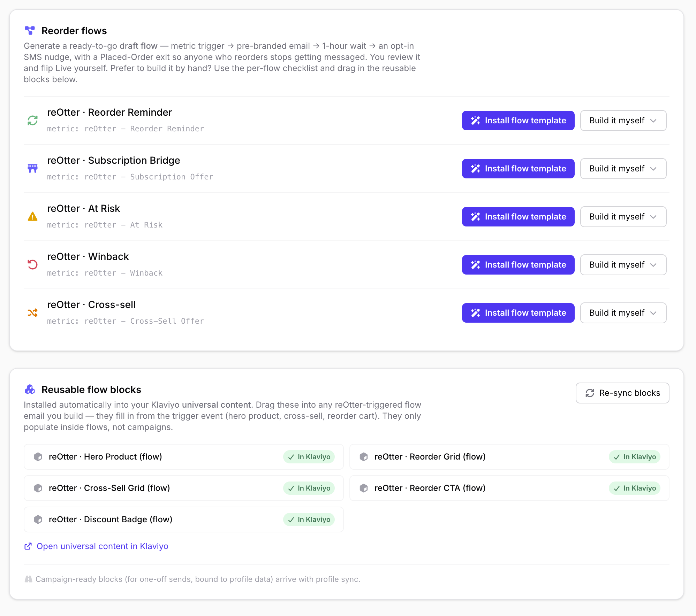Expand Build it myself for Reorder Reminder

pos(623,121)
